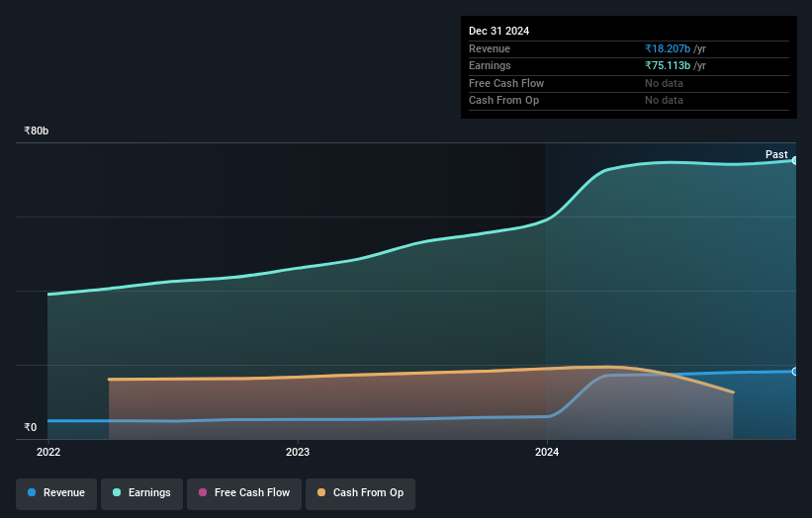Click the Earnings row label in tooltip
The image size is (812, 518).
pos(490,65)
